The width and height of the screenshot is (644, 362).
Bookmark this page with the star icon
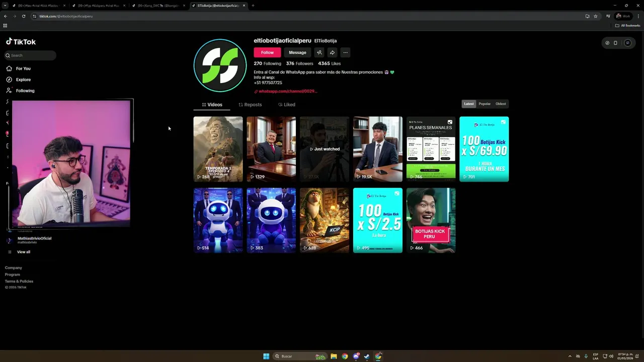pyautogui.click(x=596, y=16)
